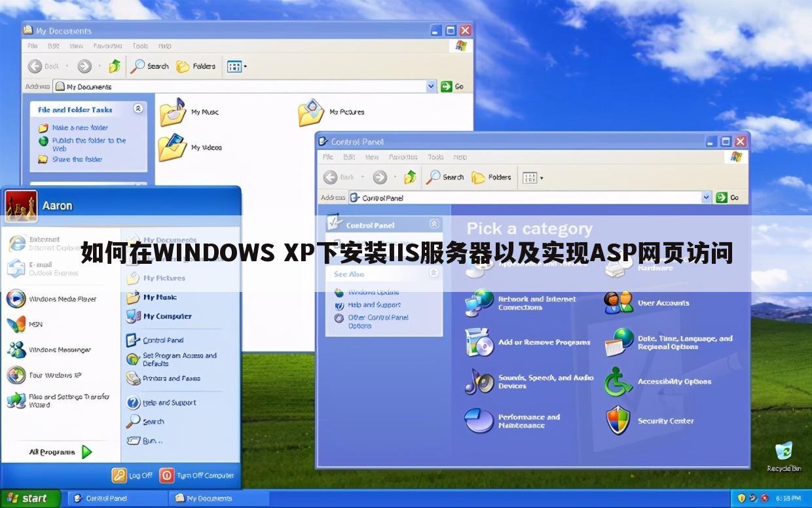Open File menu in My Documents
The width and height of the screenshot is (812, 508).
33,46
